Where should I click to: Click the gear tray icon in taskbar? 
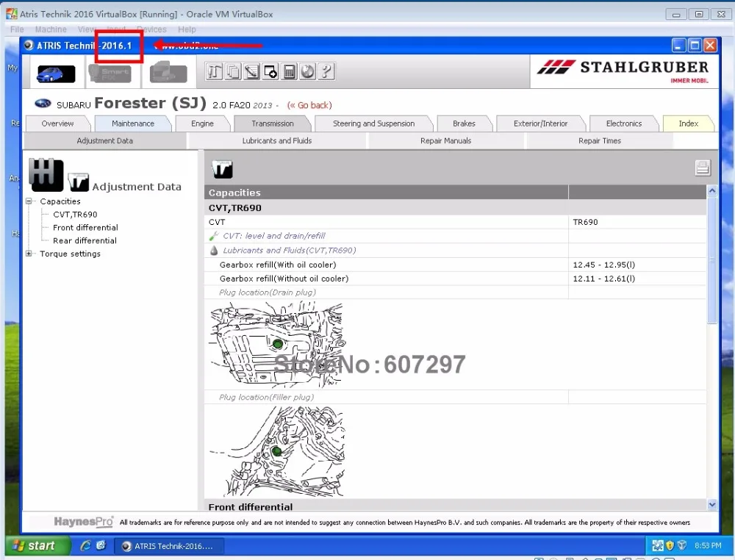[x=658, y=545]
